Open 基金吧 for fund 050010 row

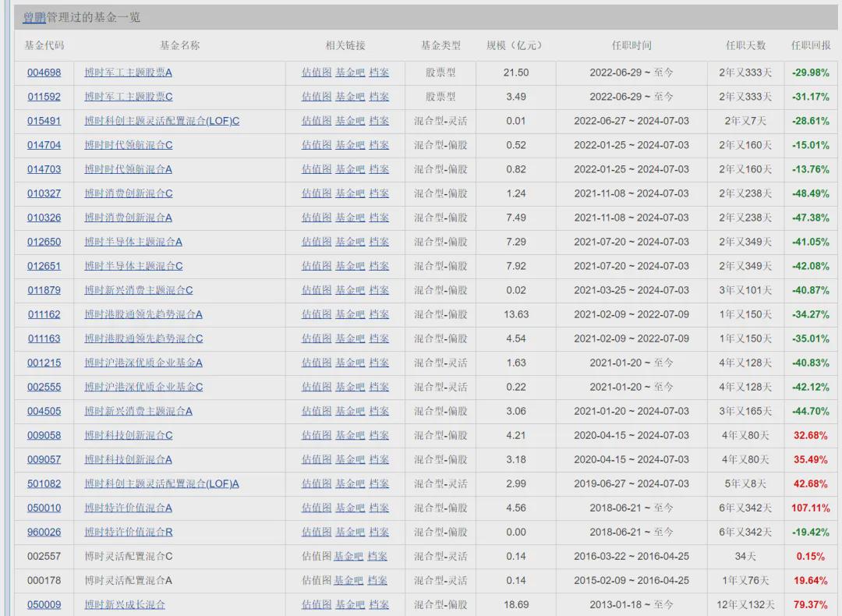[350, 508]
